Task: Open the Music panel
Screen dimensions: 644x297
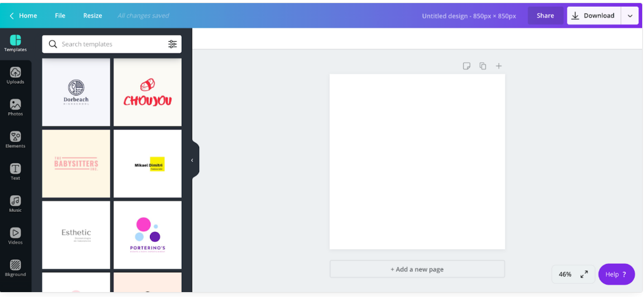Action: (15, 204)
